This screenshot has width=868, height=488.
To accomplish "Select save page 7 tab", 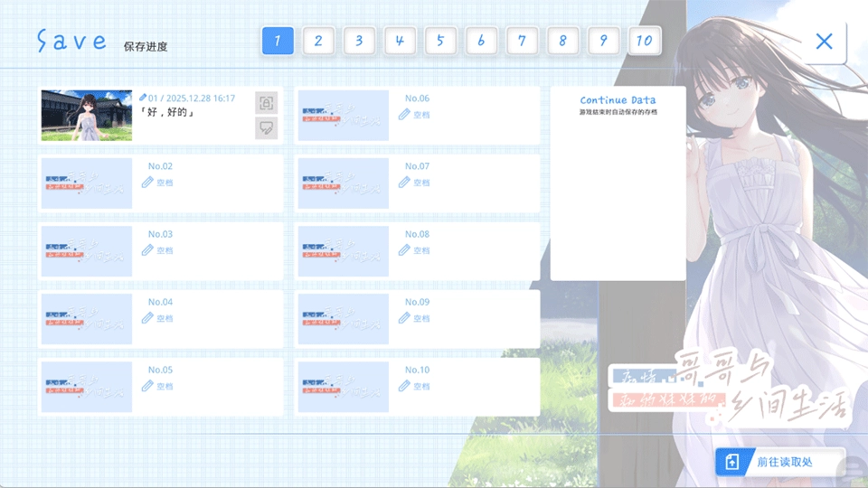I will [522, 41].
